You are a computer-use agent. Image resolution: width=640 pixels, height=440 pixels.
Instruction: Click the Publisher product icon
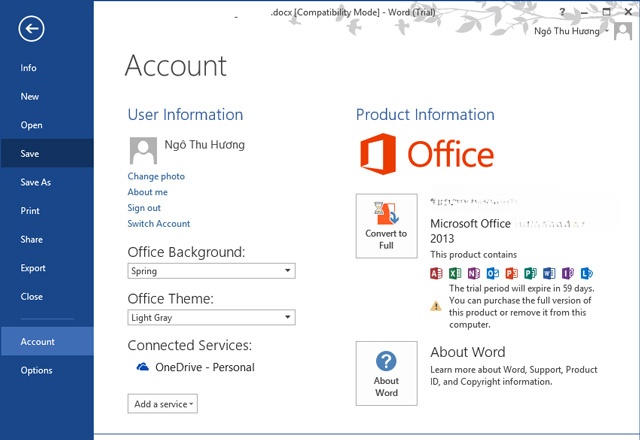(530, 273)
